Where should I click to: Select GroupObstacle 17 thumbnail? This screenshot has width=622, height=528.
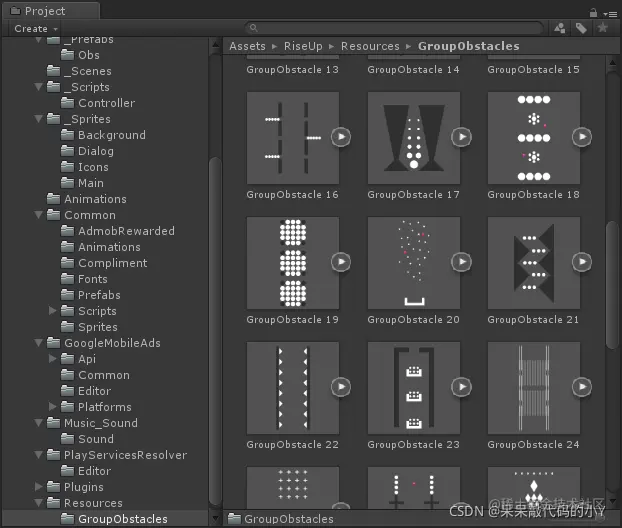(x=414, y=138)
